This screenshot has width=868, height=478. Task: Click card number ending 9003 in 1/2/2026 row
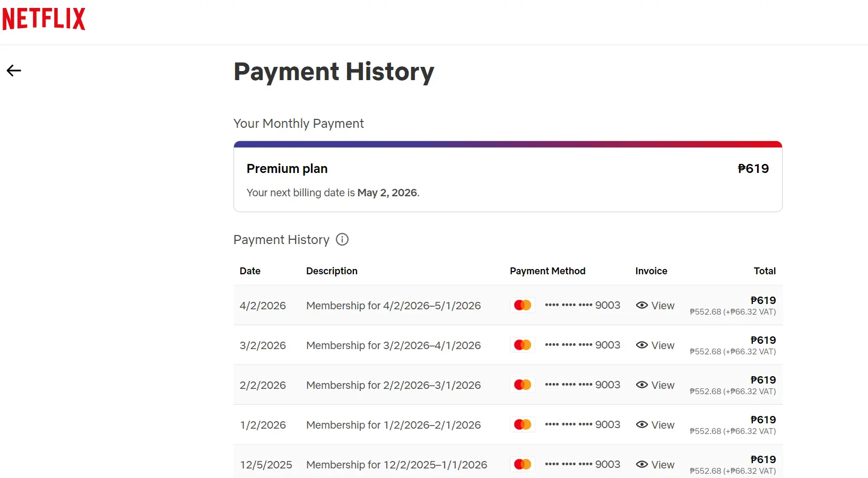click(583, 424)
